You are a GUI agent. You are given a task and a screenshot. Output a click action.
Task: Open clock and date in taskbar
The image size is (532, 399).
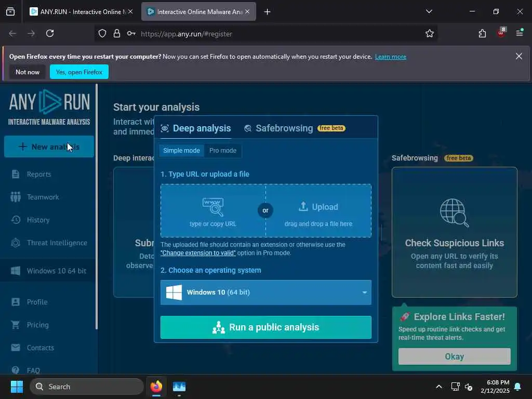495,387
